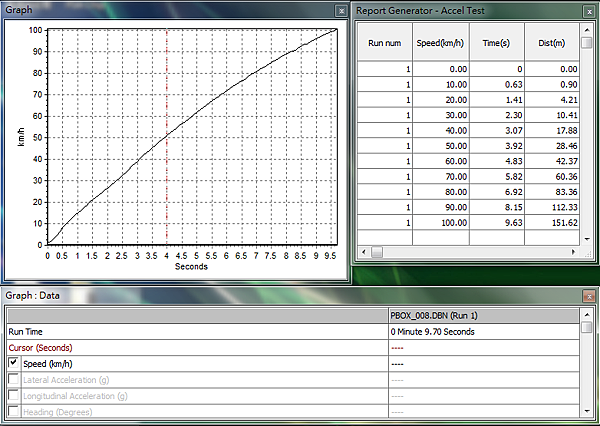Click the Report Generator scroll up arrow
This screenshot has width=600, height=426.
point(587,29)
